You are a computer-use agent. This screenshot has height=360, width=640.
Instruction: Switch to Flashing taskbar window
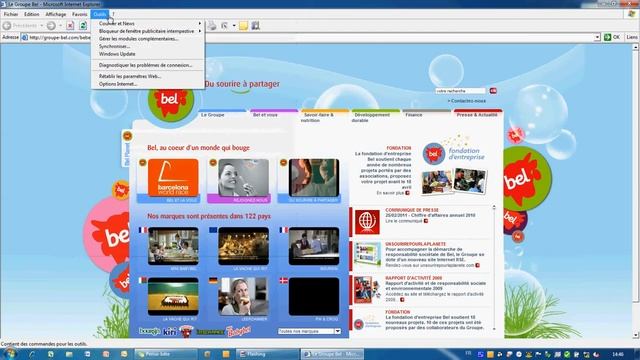point(268,354)
